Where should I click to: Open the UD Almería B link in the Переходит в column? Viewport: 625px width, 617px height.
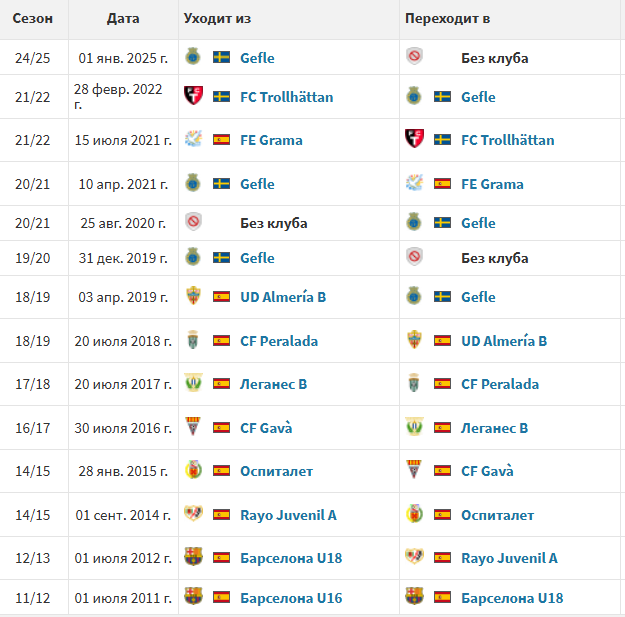(504, 341)
